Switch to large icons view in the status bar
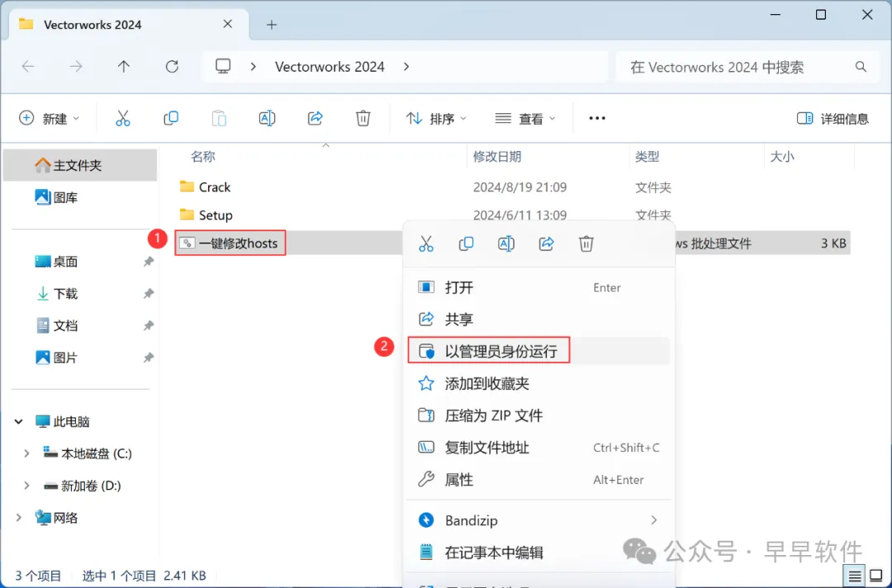The image size is (892, 588). pos(876,576)
